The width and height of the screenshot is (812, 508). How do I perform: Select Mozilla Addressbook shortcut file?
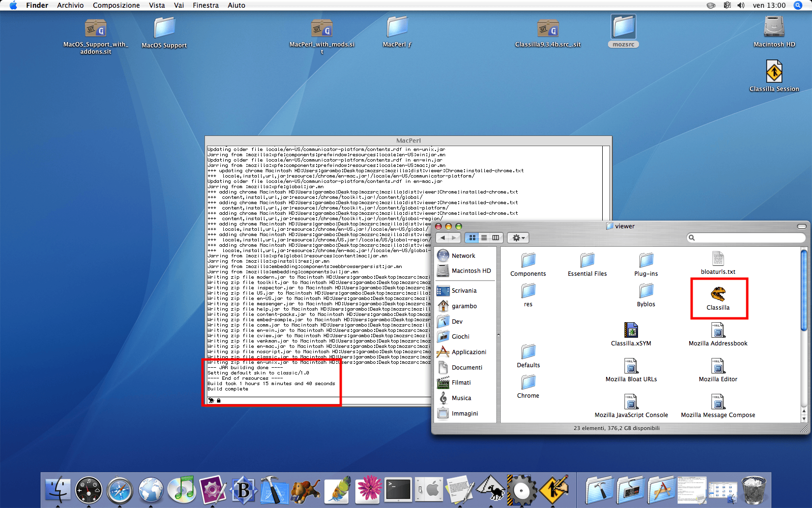coord(718,334)
